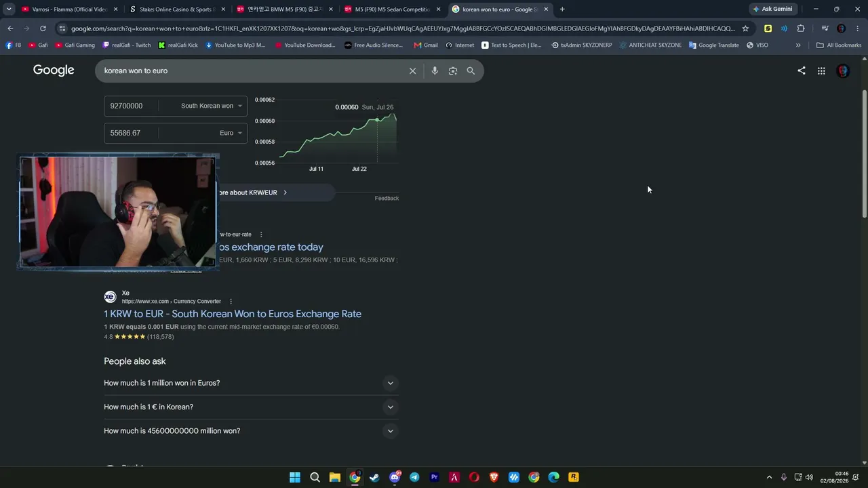The image size is (868, 488).
Task: Open the Windows Start menu
Action: pos(295,477)
